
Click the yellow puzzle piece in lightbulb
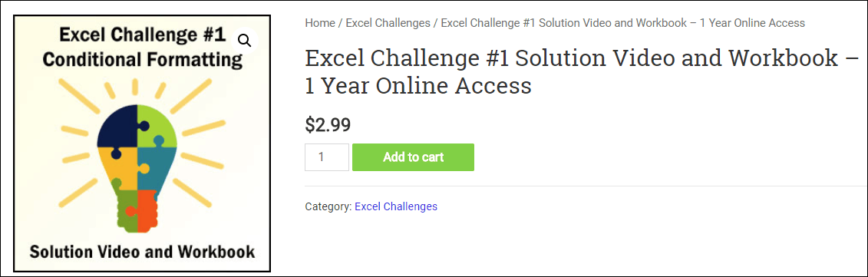pos(118,168)
